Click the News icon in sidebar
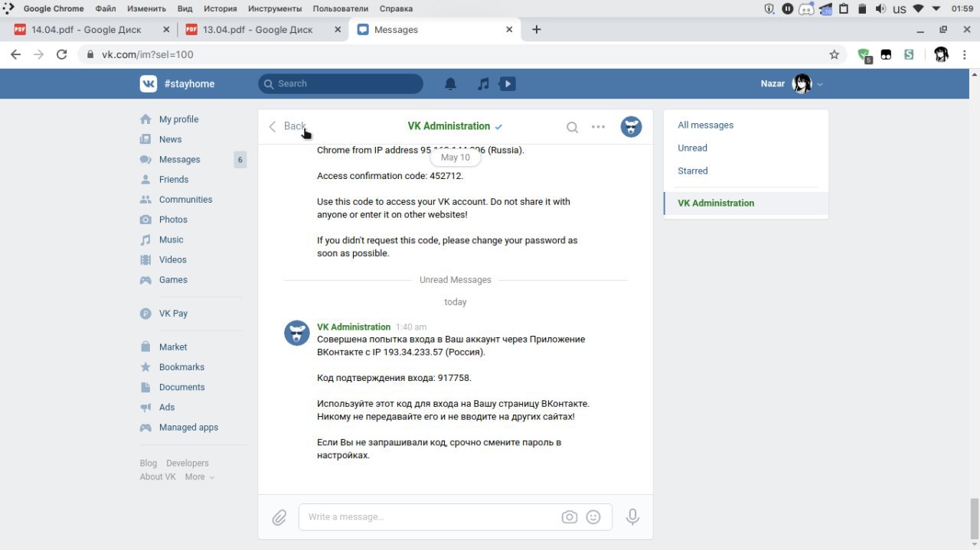Viewport: 980px width, 550px height. 145,139
